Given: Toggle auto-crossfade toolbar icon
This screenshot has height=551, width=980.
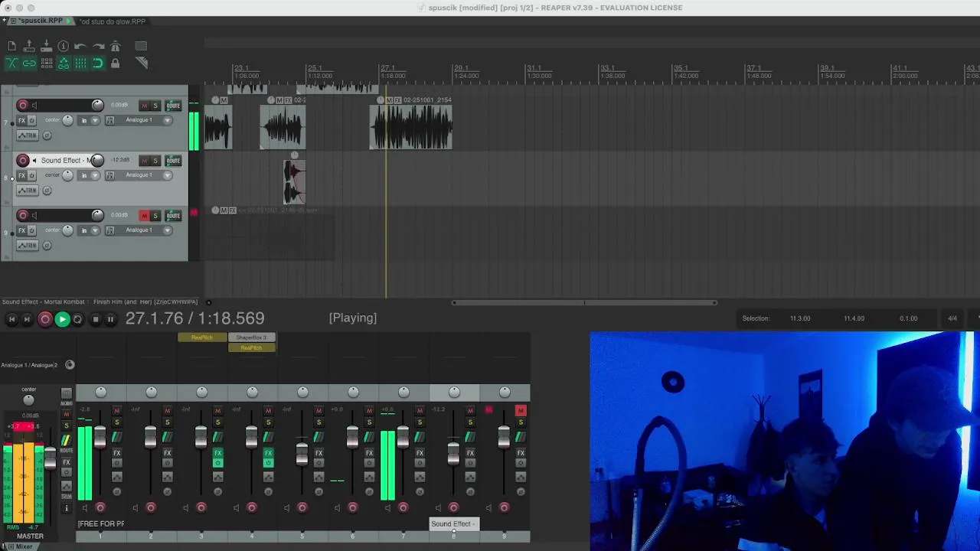Looking at the screenshot, I should pos(11,64).
